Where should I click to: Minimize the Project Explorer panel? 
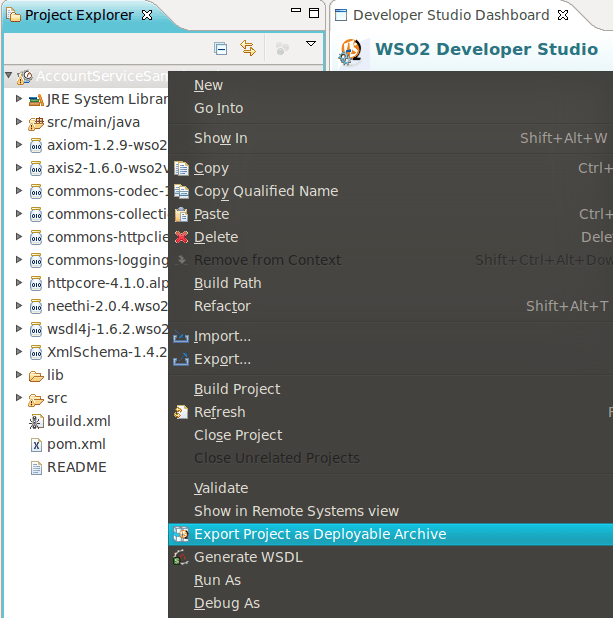pos(296,11)
